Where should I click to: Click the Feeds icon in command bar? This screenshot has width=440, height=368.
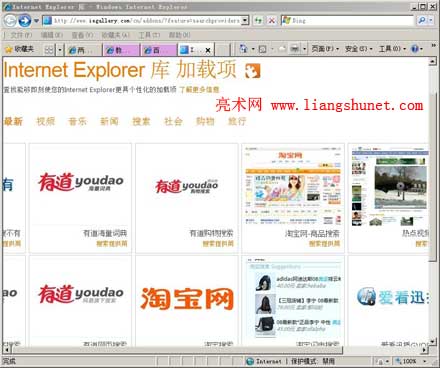point(263,49)
